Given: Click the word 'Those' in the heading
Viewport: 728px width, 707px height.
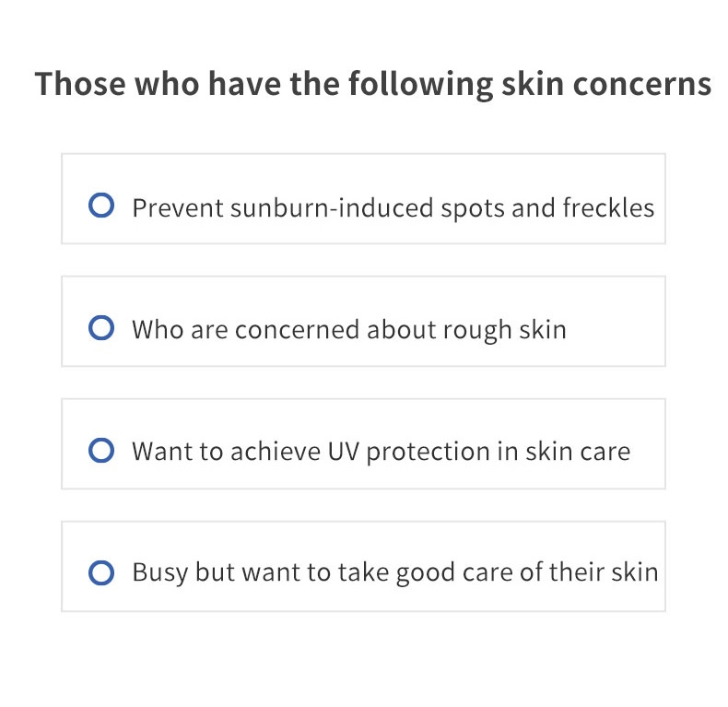Looking at the screenshot, I should [x=80, y=84].
